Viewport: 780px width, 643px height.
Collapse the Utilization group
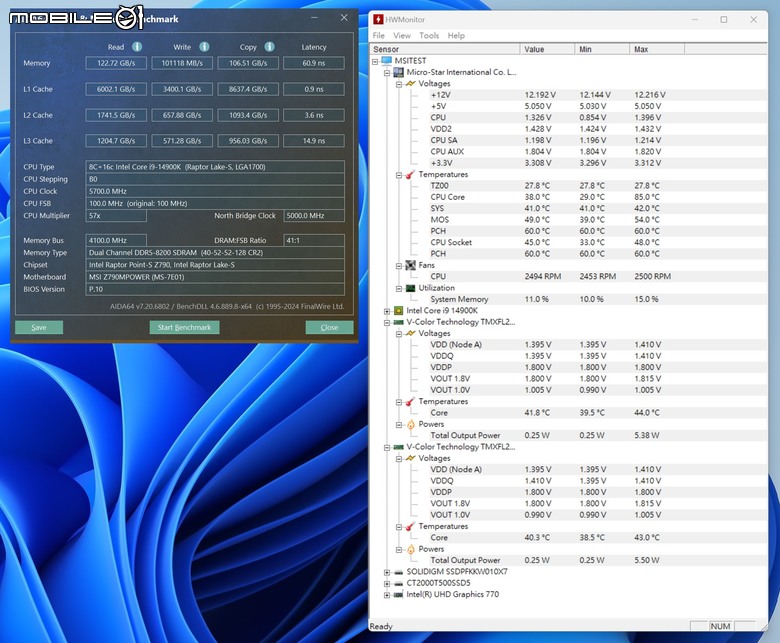tap(399, 289)
